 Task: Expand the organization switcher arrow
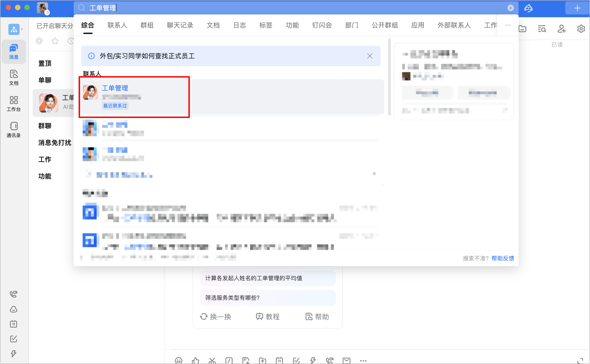point(22,30)
